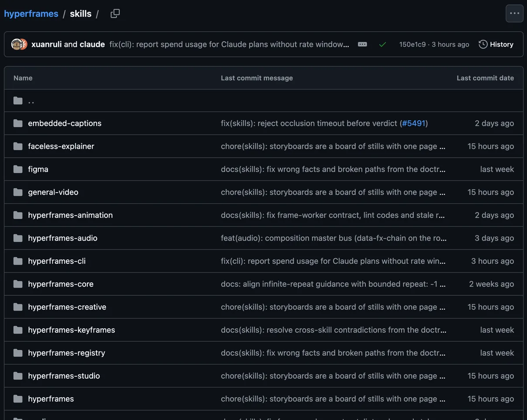Viewport: 527px width, 420px height.
Task: Click the hyperframes-core folder icon
Action: coord(18,284)
